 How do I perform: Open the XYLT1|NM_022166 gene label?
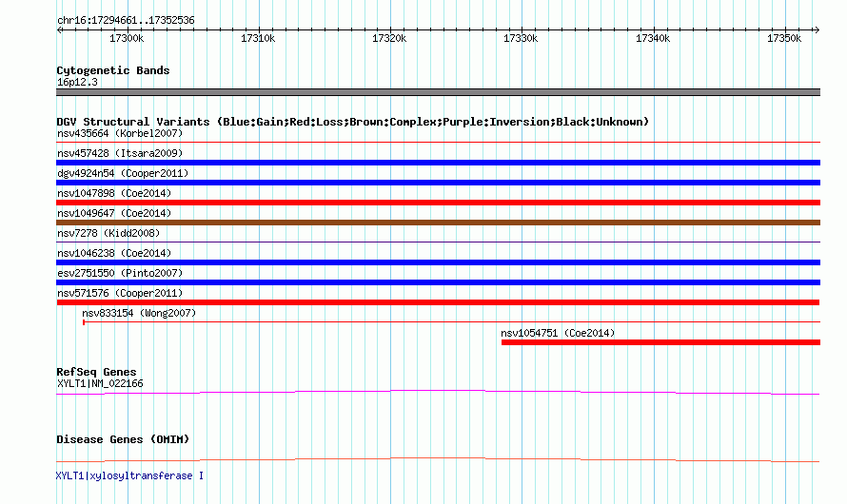pos(100,383)
